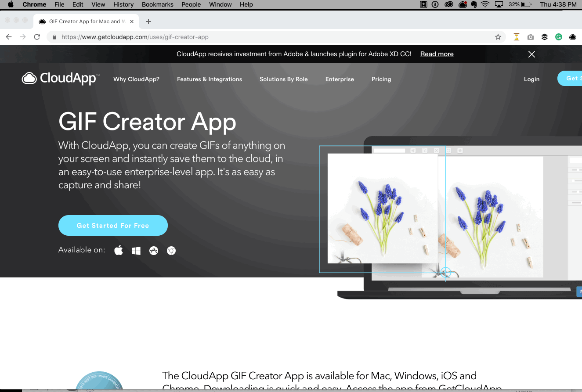Click the Chrome availability icon
The height and width of the screenshot is (392, 582).
point(171,250)
